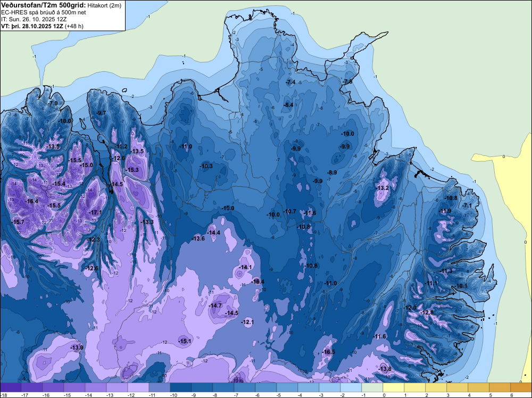Image resolution: width=532 pixels, height=398 pixels.
Task: Click the -8.9 temperature label
Action: click(332, 173)
